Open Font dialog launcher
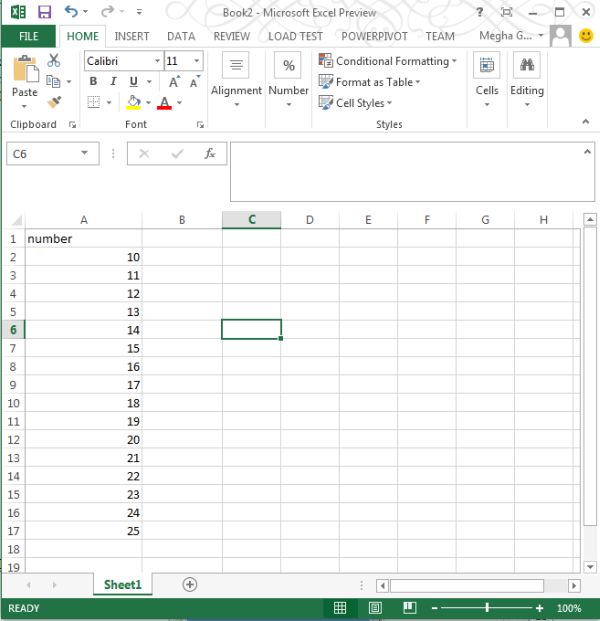600x621 pixels. click(x=200, y=125)
